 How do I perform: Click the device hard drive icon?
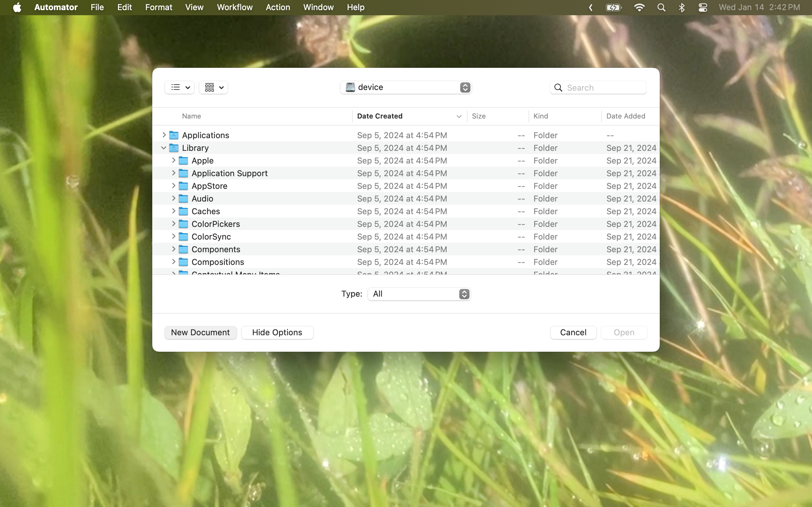350,87
